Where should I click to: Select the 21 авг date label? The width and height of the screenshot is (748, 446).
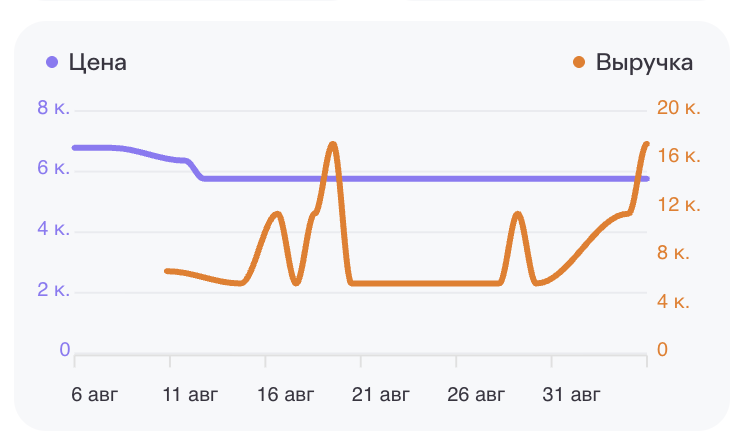pyautogui.click(x=381, y=394)
